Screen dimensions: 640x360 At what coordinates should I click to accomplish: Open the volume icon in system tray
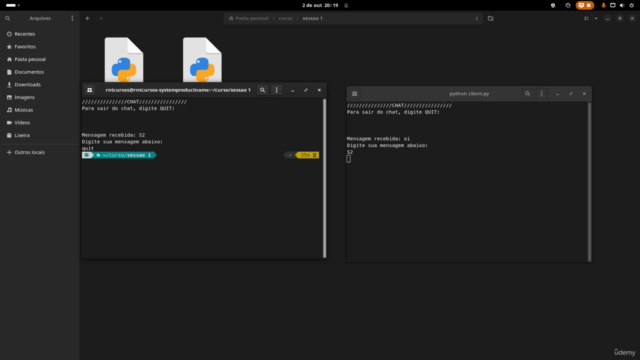pos(622,5)
